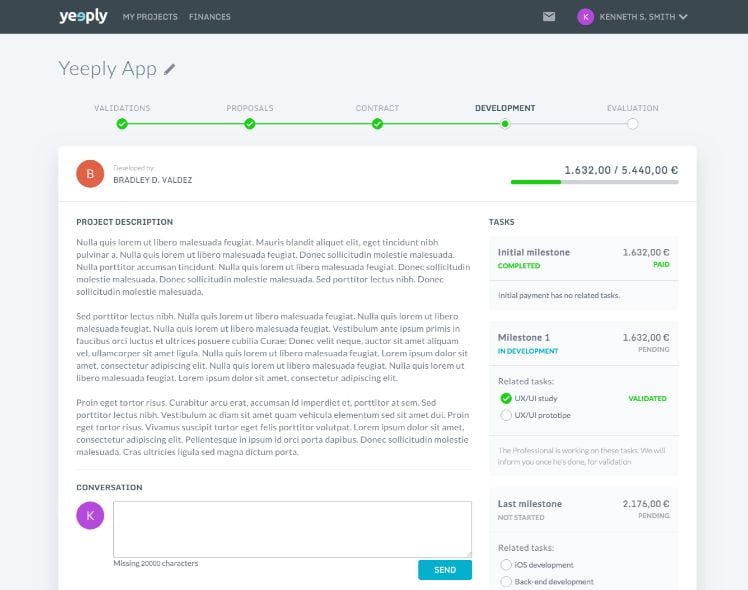Viewport: 748px width, 590px height.
Task: Select the Evaluation step circle
Action: [633, 124]
